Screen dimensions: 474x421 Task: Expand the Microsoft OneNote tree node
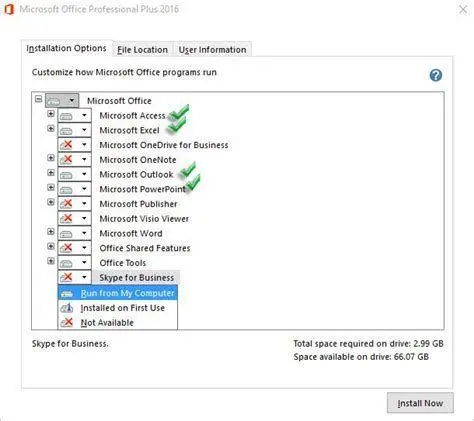51,158
